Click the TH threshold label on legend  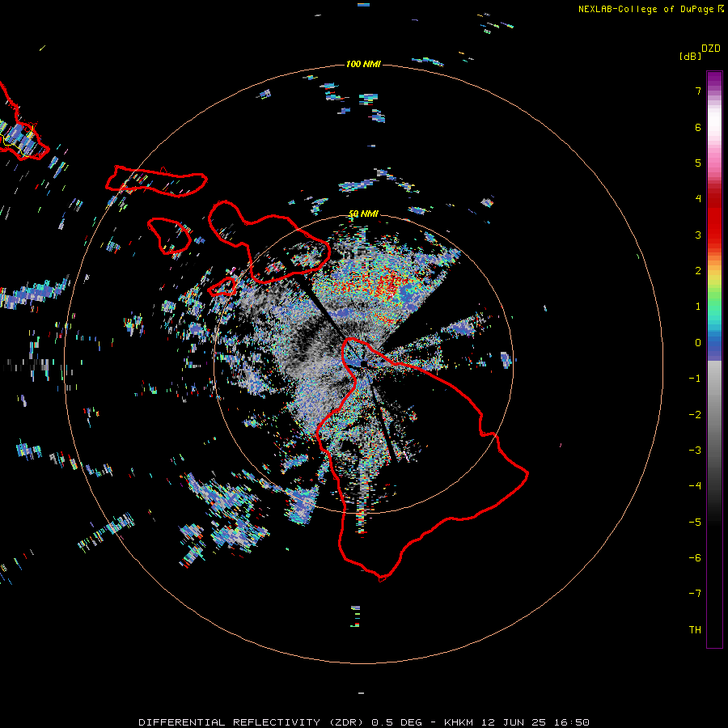click(x=695, y=630)
